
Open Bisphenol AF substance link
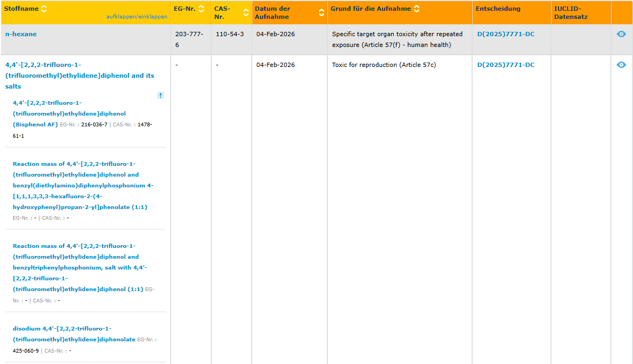coord(69,113)
